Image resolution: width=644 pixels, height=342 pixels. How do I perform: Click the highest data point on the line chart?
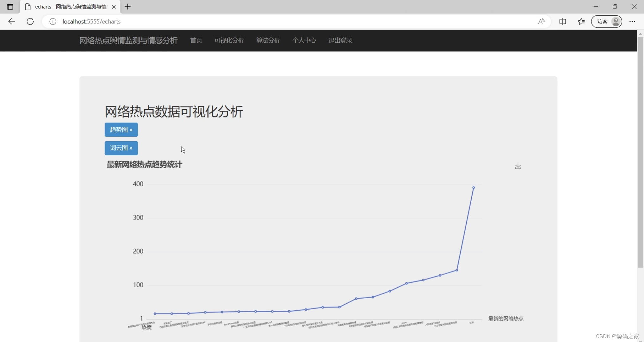point(474,188)
